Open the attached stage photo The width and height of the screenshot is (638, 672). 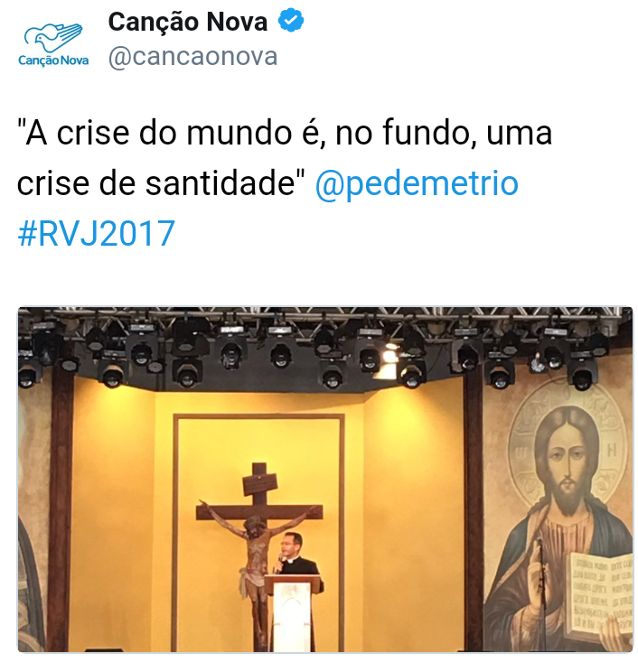coord(325,479)
